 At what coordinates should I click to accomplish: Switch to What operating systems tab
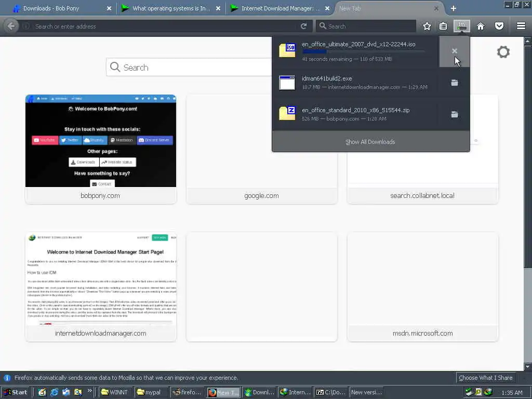[x=170, y=8]
